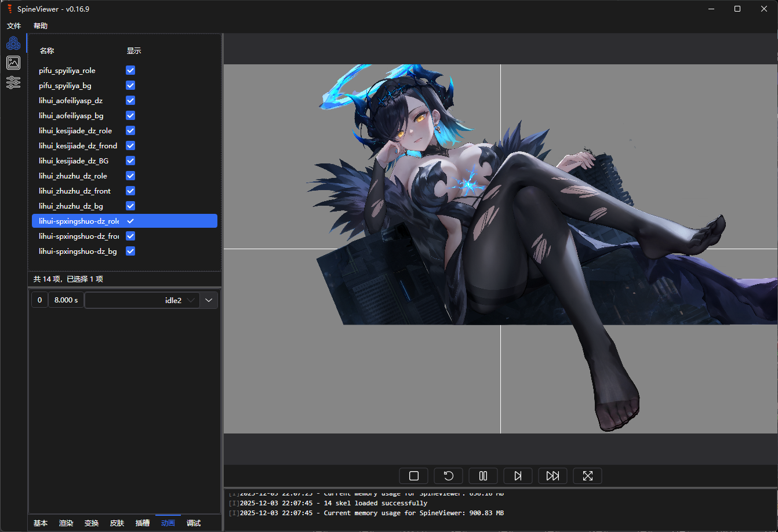Click the 显示 column header

tap(134, 51)
